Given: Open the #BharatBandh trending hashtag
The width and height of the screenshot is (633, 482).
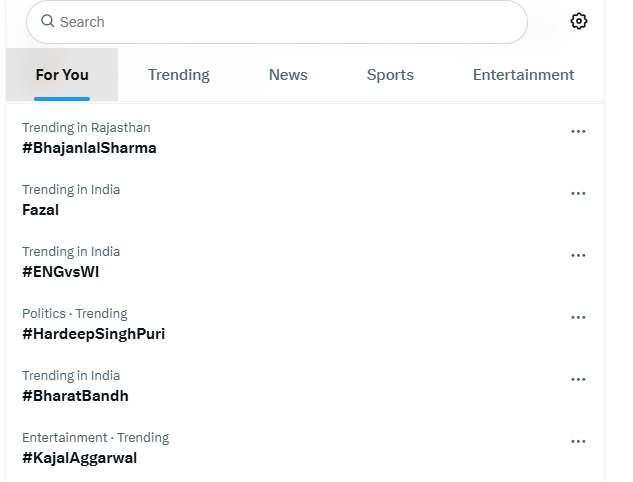Looking at the screenshot, I should 75,396.
